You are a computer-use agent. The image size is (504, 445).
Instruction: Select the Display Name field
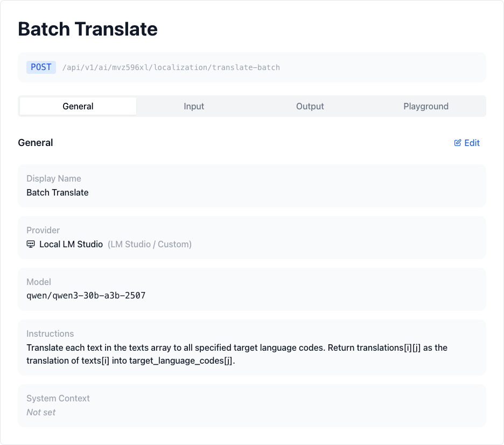coord(252,186)
